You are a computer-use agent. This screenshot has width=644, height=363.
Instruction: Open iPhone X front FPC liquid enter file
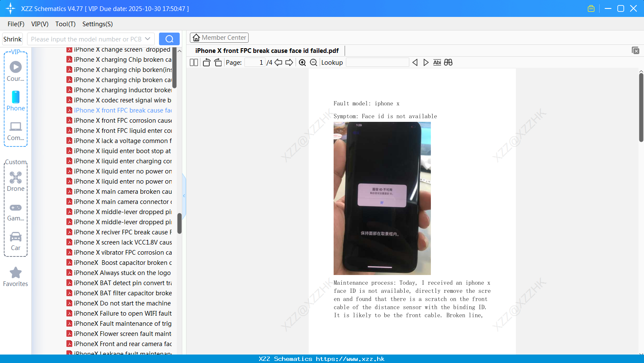(118, 131)
